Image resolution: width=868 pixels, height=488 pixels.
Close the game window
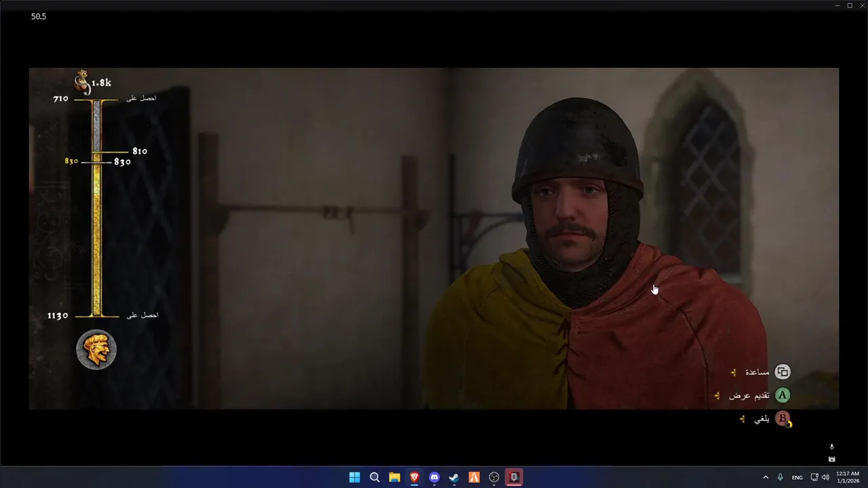[x=862, y=5]
